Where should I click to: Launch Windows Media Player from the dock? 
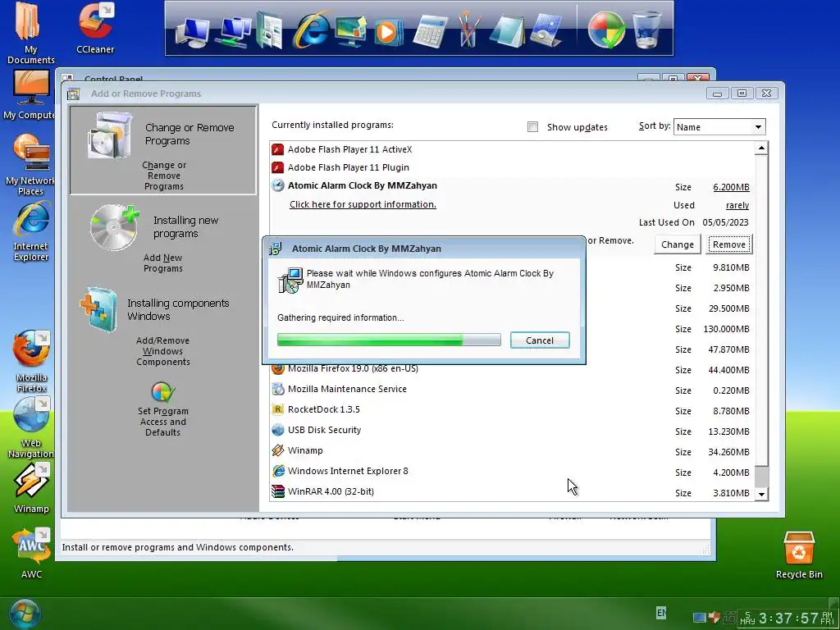coord(388,32)
